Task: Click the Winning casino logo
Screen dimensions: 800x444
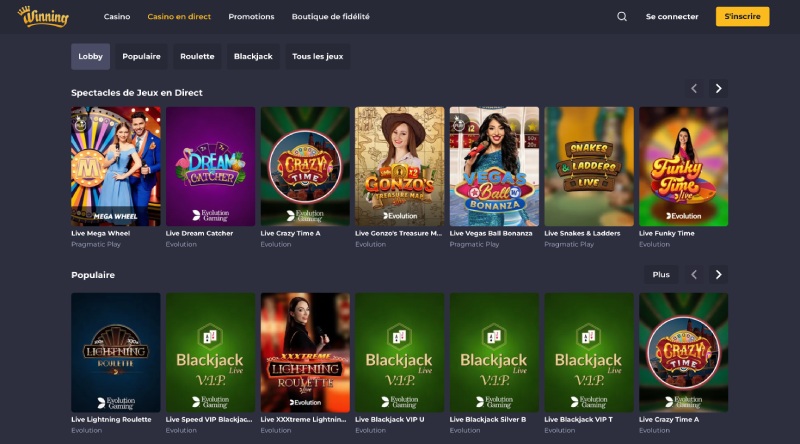Action: tap(43, 16)
